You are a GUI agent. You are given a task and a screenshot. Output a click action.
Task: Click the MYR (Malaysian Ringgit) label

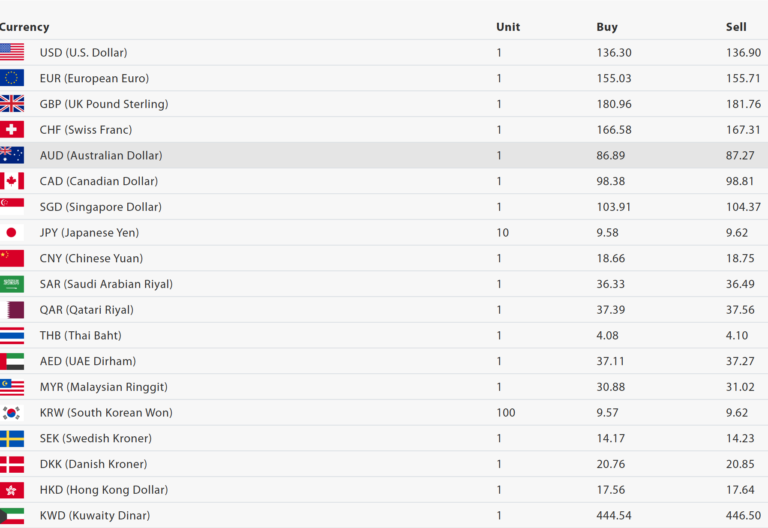click(103, 387)
